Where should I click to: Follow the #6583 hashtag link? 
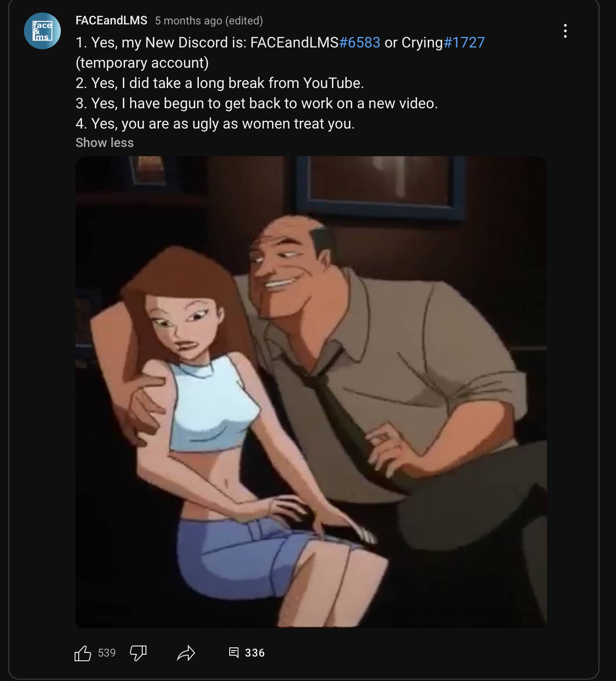360,42
